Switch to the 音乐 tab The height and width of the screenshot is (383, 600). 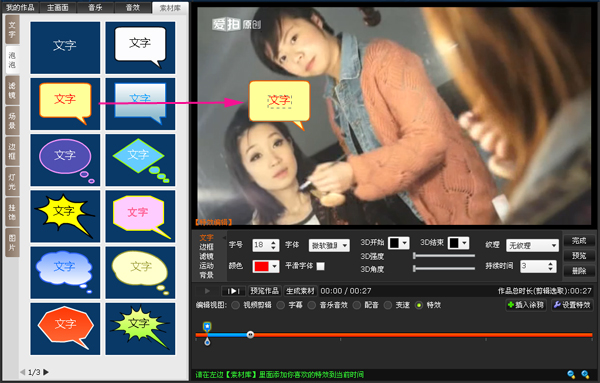[x=95, y=7]
